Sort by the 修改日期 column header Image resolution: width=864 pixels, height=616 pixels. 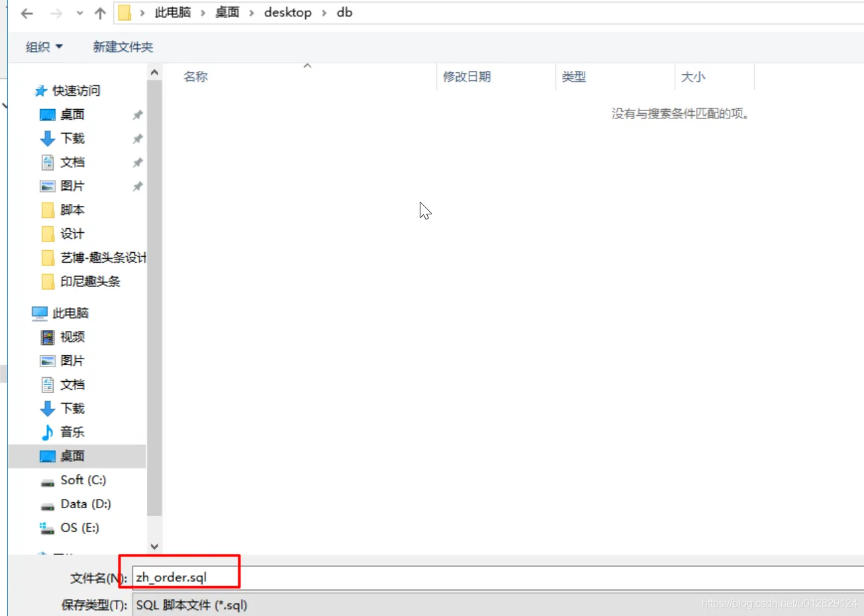(467, 77)
